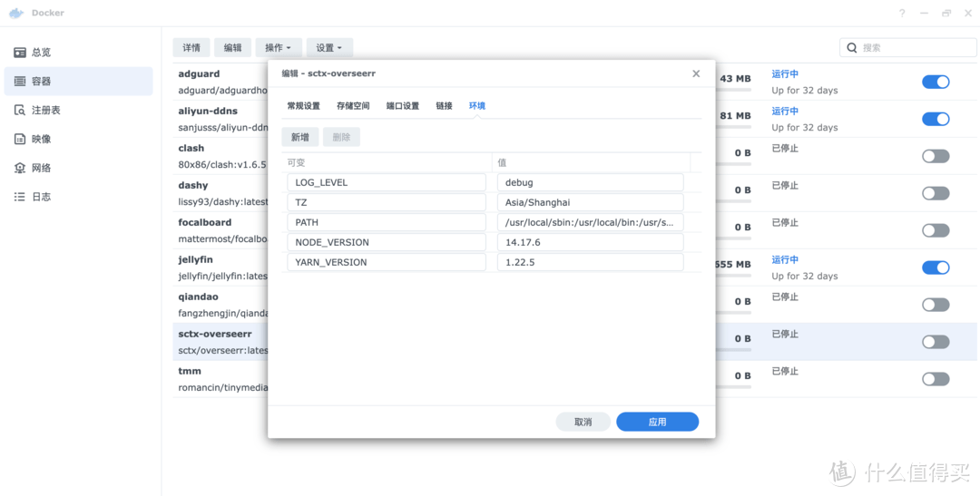Screen dimensions: 980x496
Task: Switch to the 存储空间 tab
Action: 353,105
